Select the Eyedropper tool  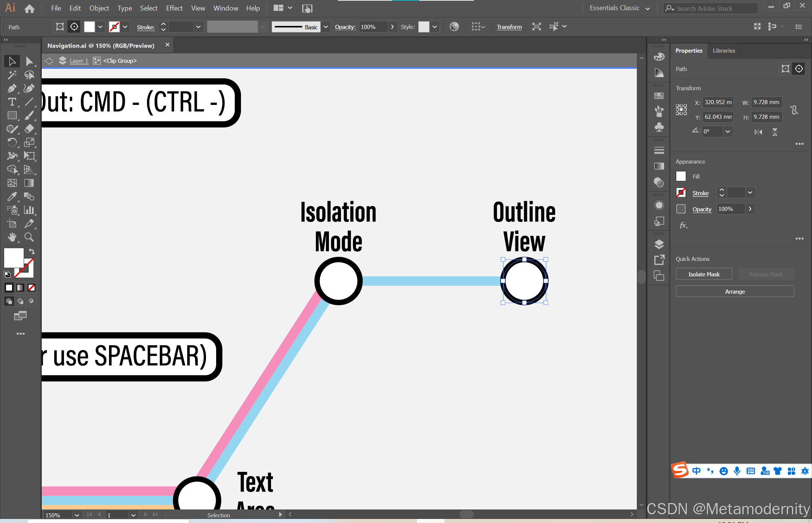tap(12, 196)
